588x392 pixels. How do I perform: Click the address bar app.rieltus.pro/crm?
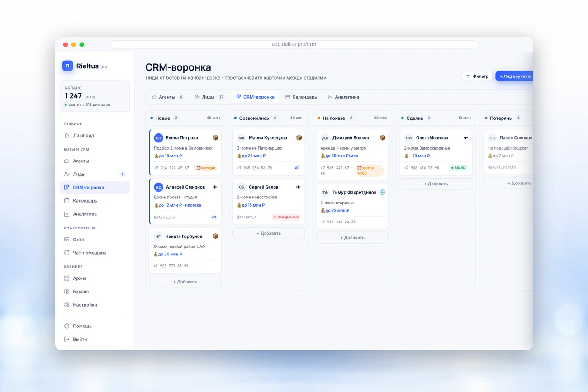tap(294, 44)
